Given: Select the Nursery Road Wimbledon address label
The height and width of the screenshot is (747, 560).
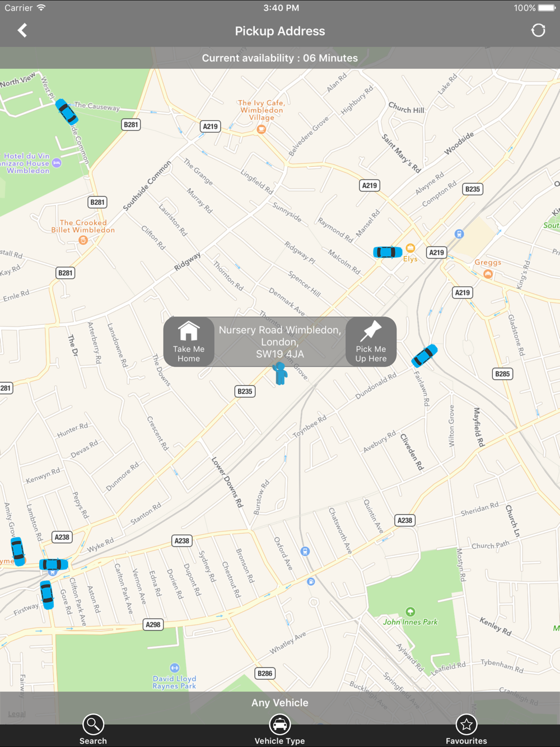Looking at the screenshot, I should coord(280,342).
